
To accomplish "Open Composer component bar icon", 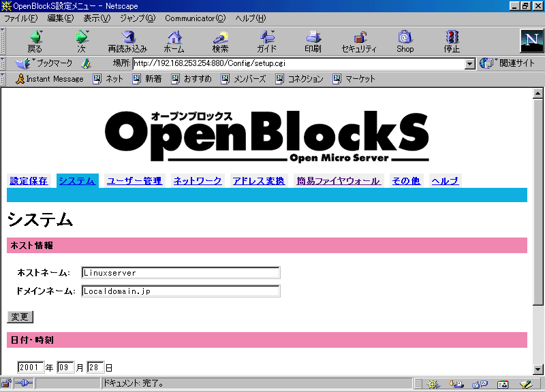I will pos(526,384).
